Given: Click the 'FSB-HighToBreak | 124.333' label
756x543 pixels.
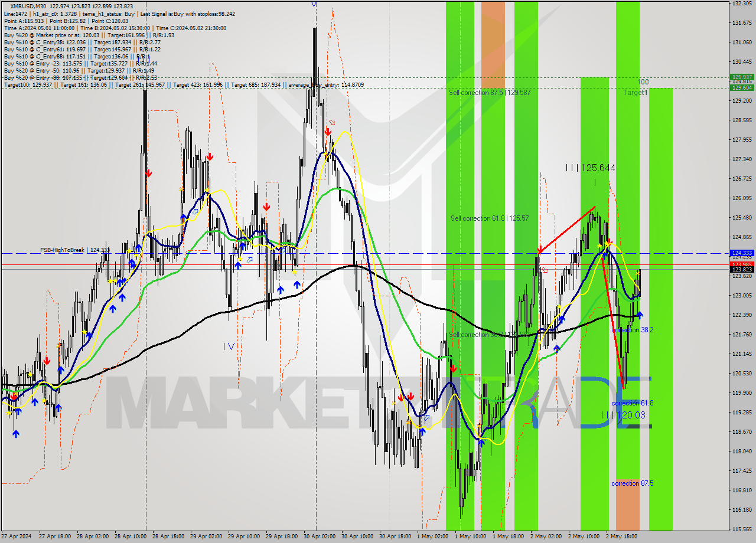Looking at the screenshot, I should tap(75, 250).
